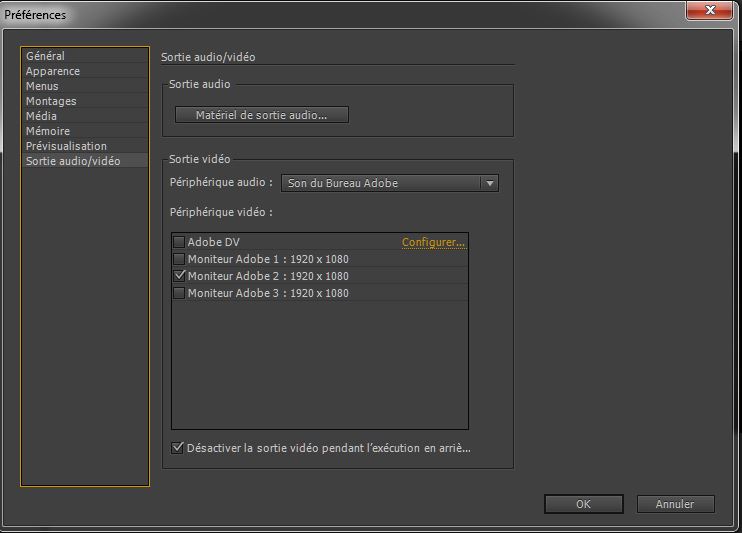Open the Périphérique audio dropdown
The height and width of the screenshot is (533, 742).
[x=388, y=184]
